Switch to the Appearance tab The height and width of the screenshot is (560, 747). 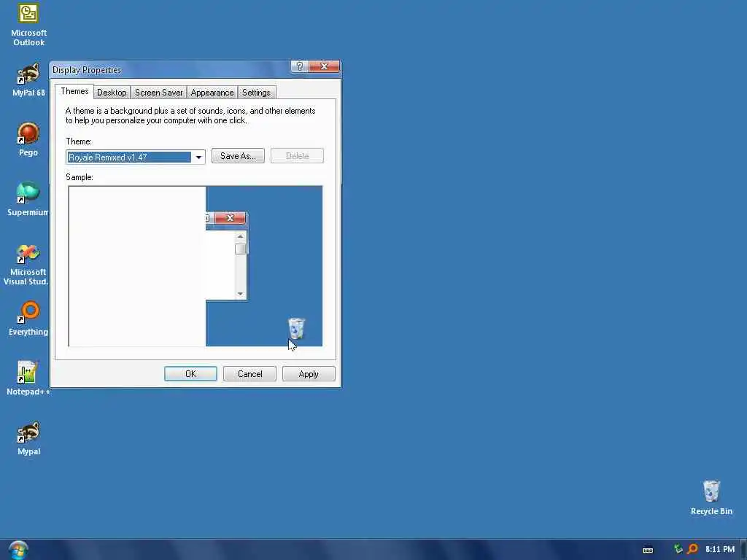click(212, 93)
